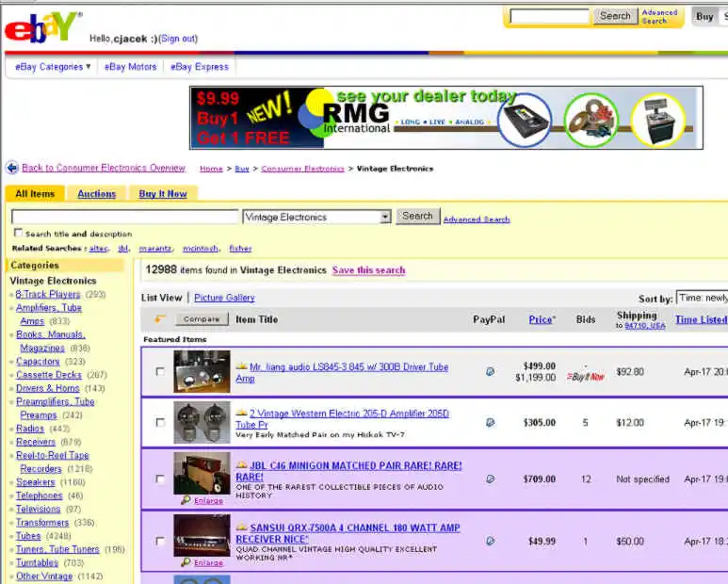Open the Turntables category

click(37, 562)
